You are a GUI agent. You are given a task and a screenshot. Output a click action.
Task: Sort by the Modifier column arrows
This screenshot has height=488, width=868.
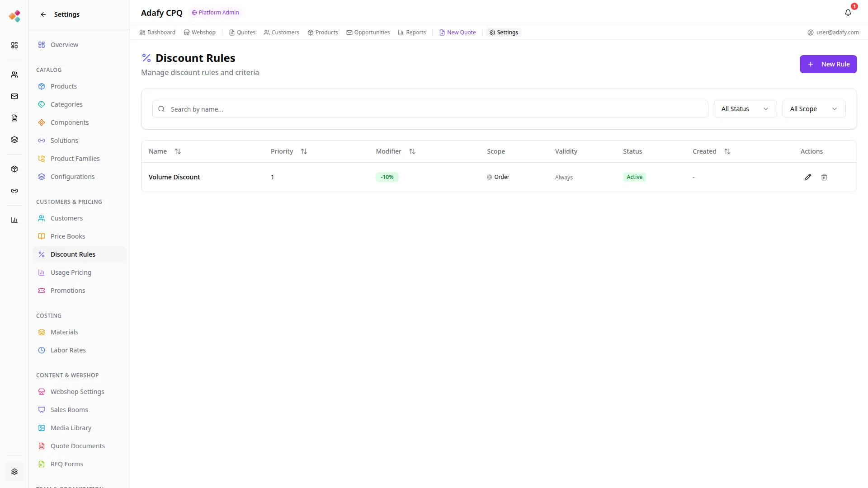coord(412,151)
